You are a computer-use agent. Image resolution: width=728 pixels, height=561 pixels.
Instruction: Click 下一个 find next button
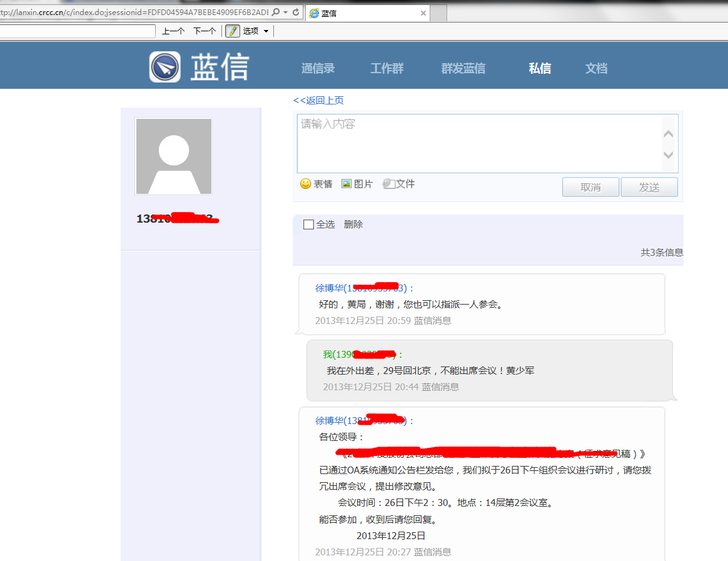pyautogui.click(x=205, y=31)
